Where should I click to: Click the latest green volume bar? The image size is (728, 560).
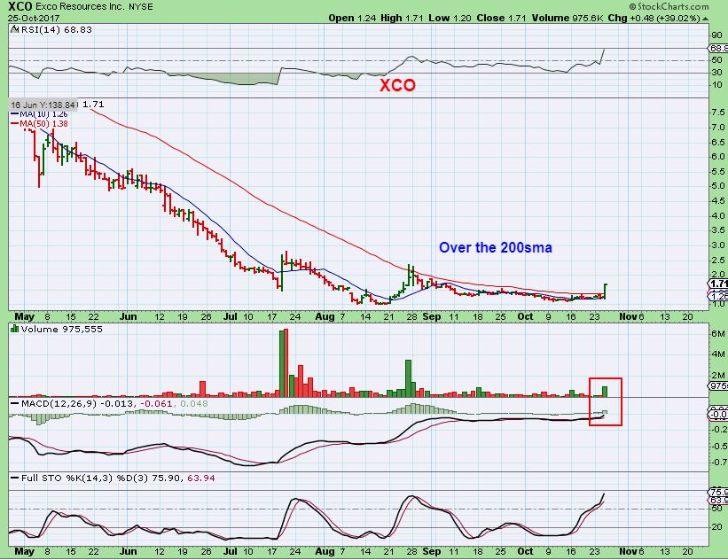coord(605,392)
